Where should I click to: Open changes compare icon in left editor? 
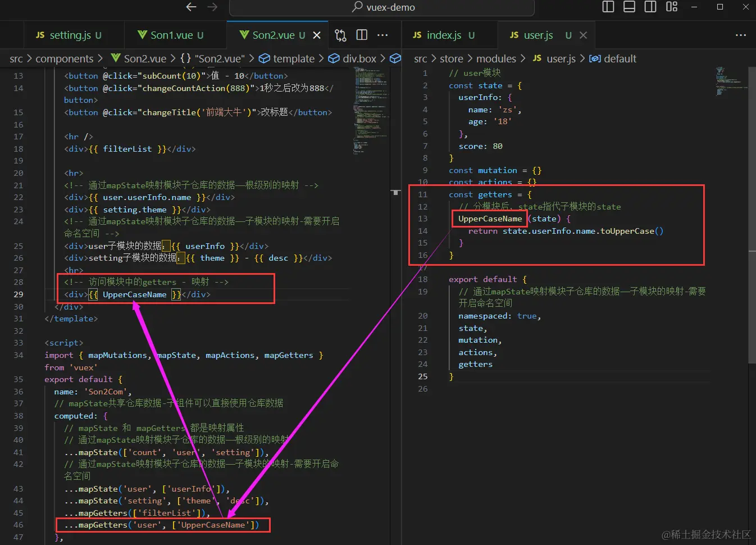click(x=340, y=35)
